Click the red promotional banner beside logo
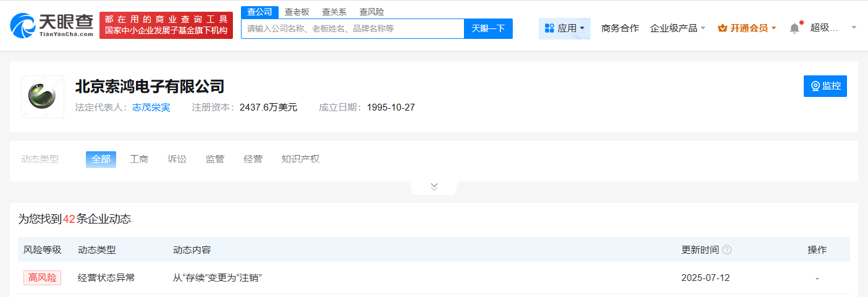868x297 pixels. pos(166,25)
